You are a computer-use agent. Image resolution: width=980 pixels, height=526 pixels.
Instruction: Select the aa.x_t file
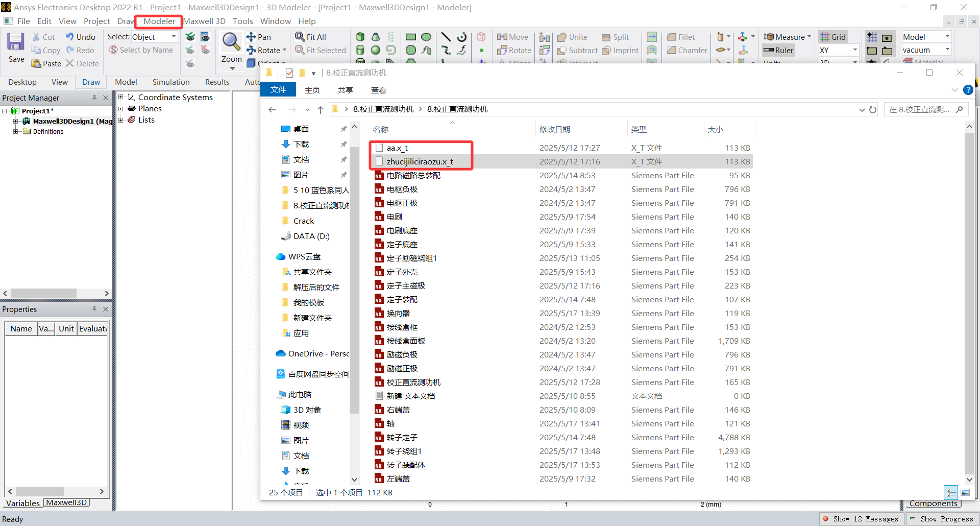click(x=397, y=148)
